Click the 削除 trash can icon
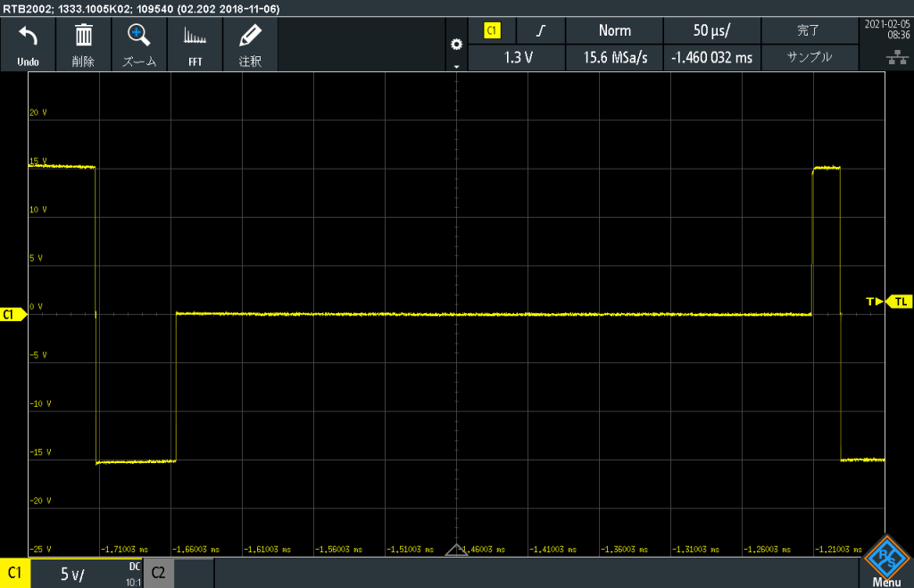The image size is (914, 588). [83, 37]
